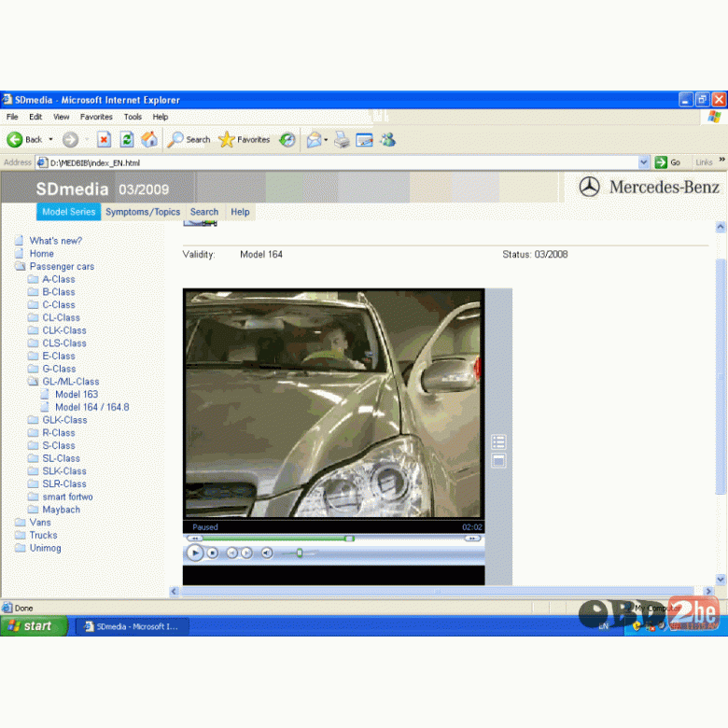Open the Edit menu
728x728 pixels.
pyautogui.click(x=35, y=117)
